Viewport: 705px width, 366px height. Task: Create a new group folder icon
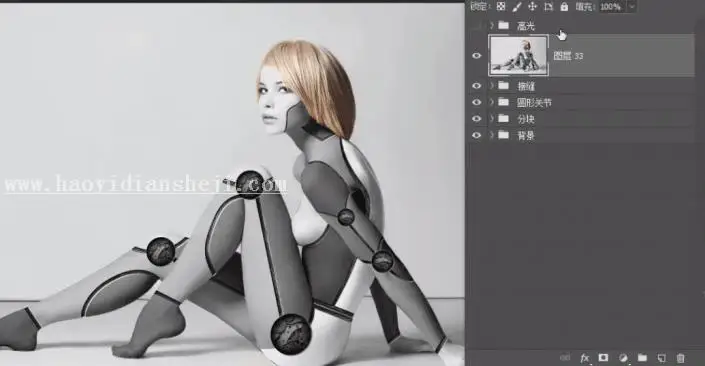click(642, 358)
